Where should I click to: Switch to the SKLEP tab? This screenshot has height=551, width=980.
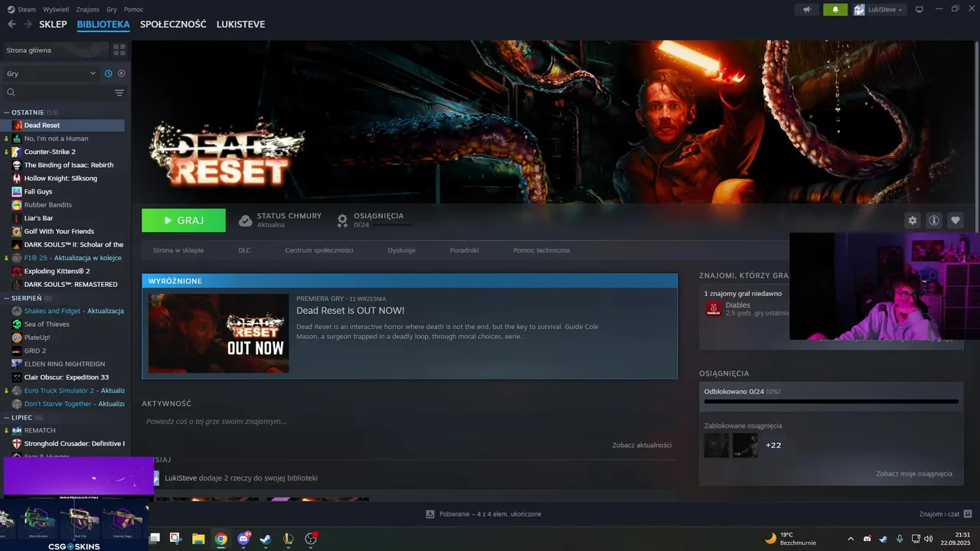click(53, 24)
